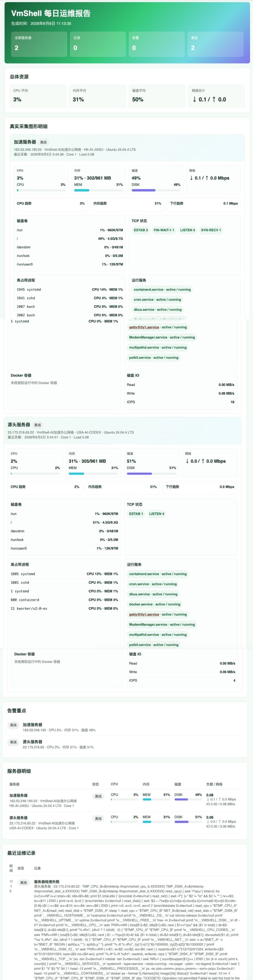
Task: Open the 全部服务器 summary card
Action: pos(39,44)
